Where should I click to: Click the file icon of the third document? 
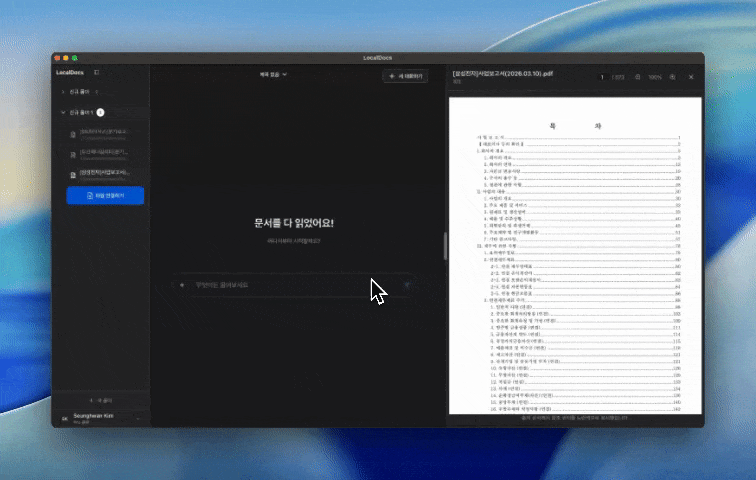(73, 175)
